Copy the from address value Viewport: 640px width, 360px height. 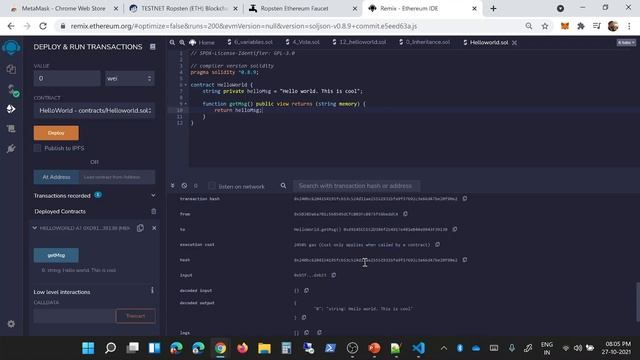coord(405,213)
